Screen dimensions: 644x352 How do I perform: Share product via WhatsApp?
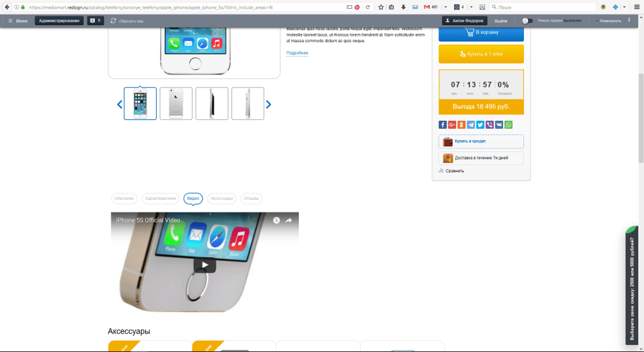(508, 124)
